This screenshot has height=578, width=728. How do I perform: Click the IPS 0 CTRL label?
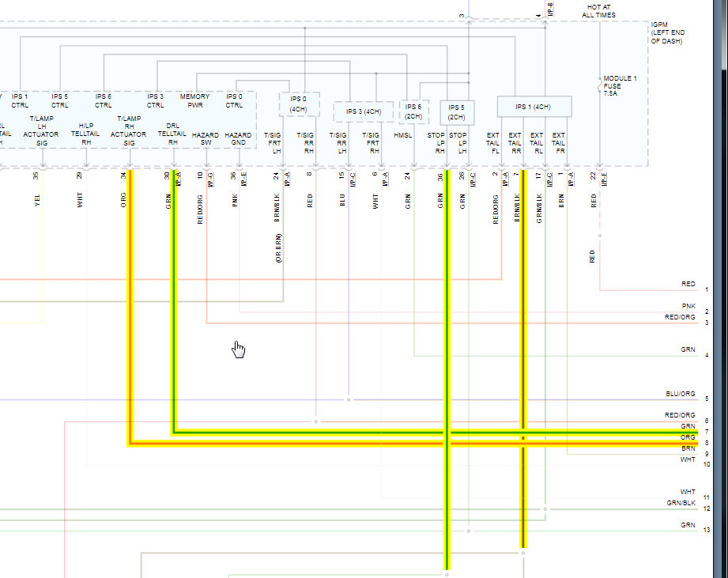[235, 100]
